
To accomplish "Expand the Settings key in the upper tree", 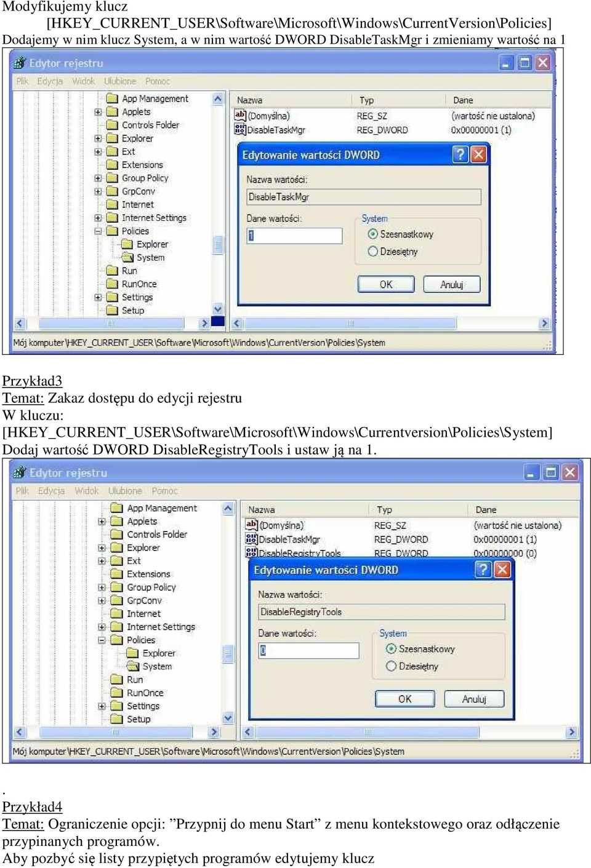I will pos(98,297).
